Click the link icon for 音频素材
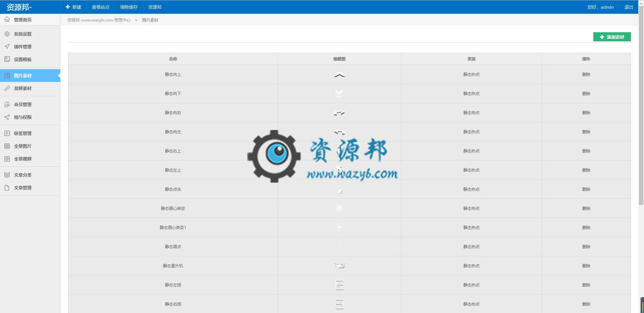Screen dimensions: 644x313 (7, 88)
